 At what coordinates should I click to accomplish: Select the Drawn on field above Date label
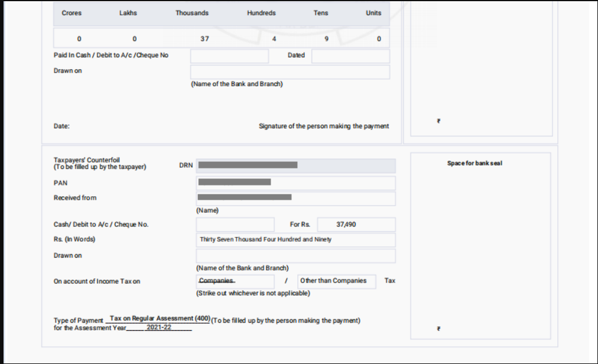pos(290,72)
